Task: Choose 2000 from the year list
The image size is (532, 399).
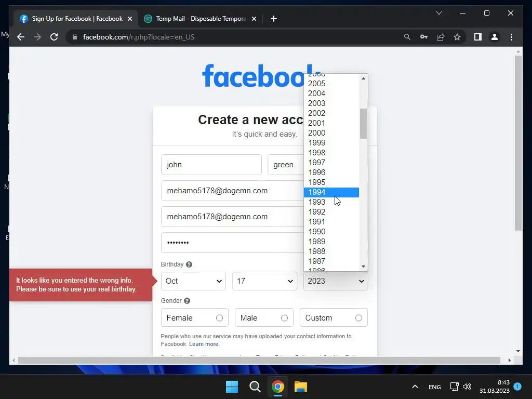Action: click(x=331, y=132)
